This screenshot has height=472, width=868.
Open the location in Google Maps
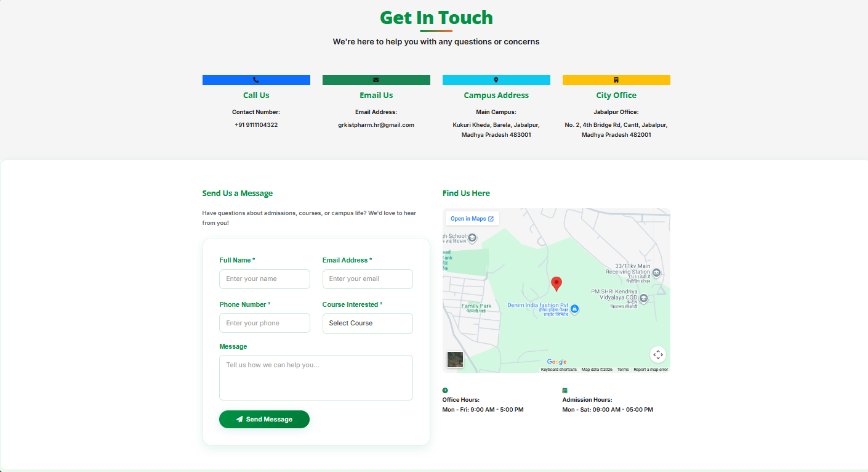click(472, 218)
